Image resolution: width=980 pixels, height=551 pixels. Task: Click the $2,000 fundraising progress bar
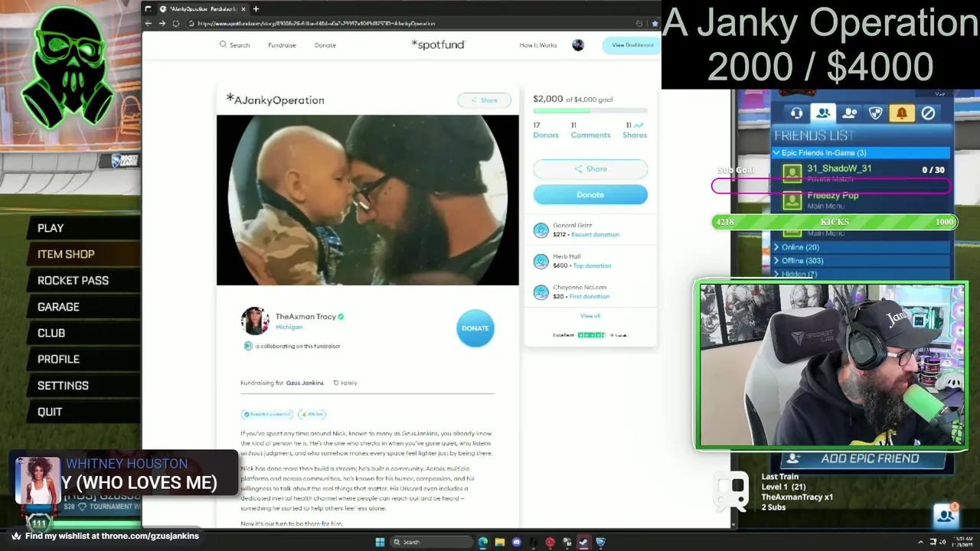click(590, 111)
